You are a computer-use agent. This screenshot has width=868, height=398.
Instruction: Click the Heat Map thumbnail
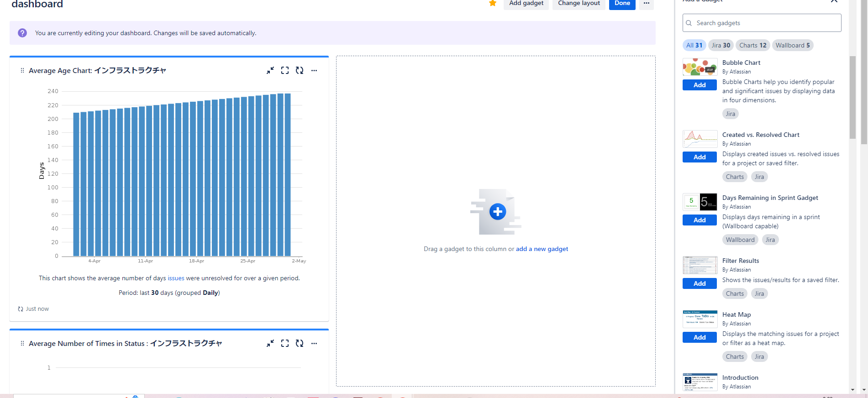click(x=700, y=319)
